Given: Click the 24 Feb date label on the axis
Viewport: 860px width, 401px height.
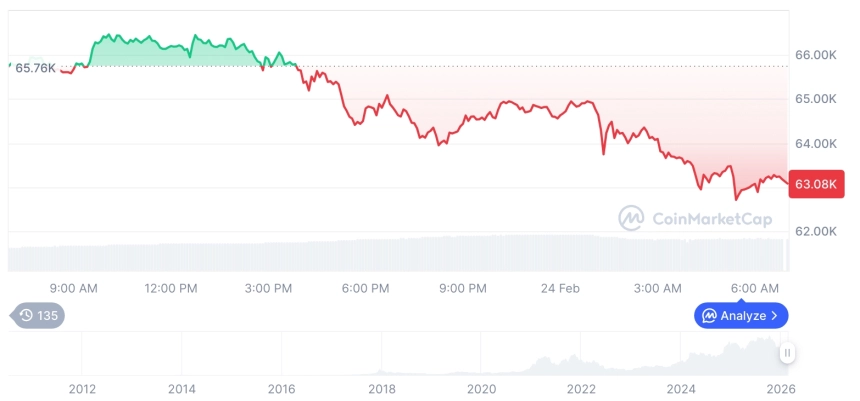Looking at the screenshot, I should [558, 288].
